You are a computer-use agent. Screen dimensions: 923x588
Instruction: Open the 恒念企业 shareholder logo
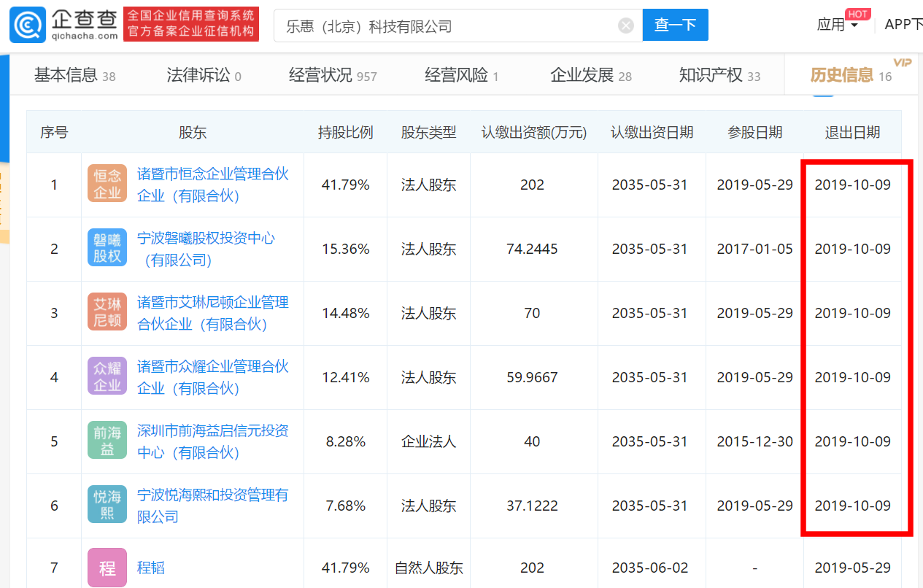pos(107,185)
